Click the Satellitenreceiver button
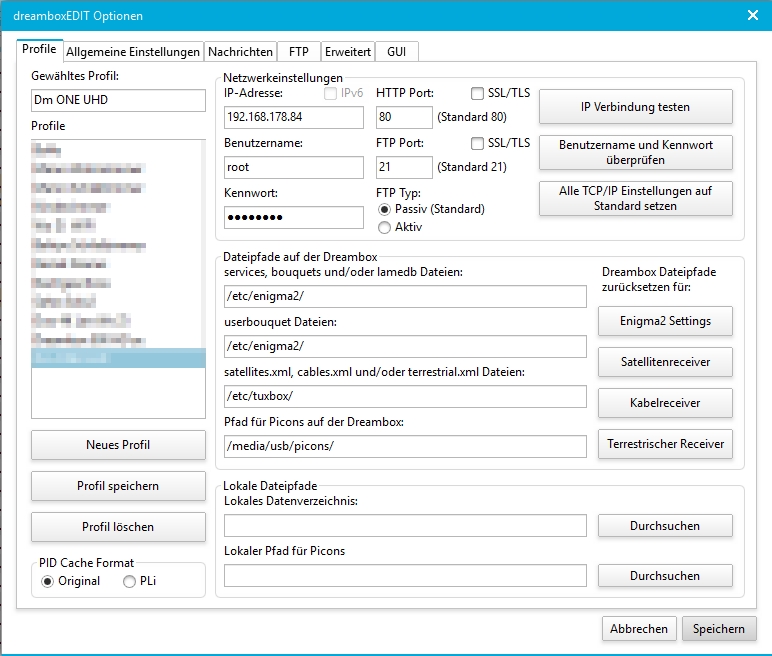Viewport: 772px width, 656px height. click(x=665, y=362)
